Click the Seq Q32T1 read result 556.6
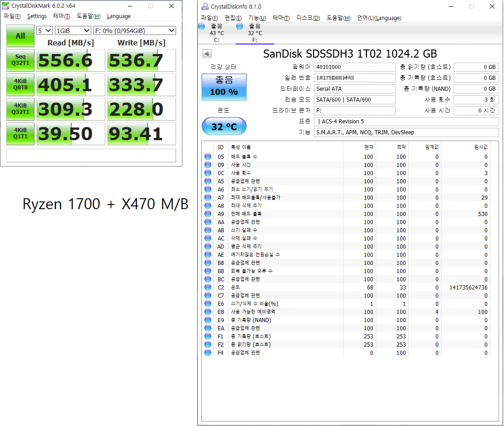 (71, 60)
